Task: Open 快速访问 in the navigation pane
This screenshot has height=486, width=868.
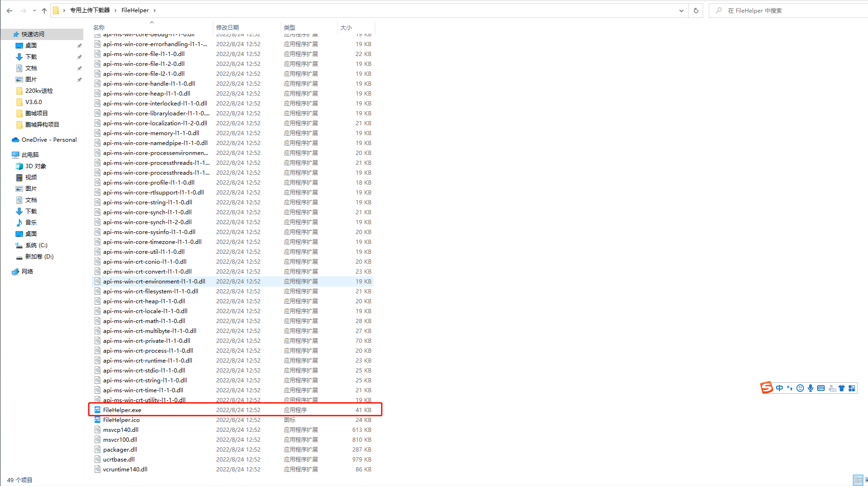Action: (x=32, y=34)
